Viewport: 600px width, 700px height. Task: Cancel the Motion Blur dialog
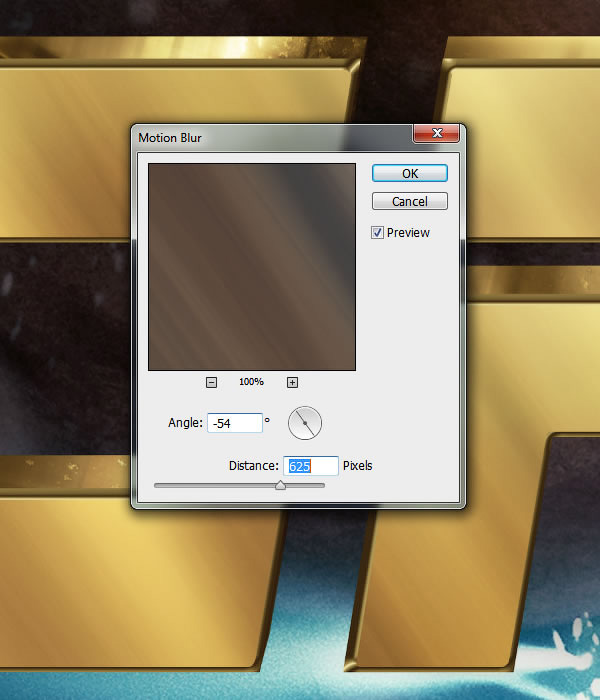pos(409,201)
